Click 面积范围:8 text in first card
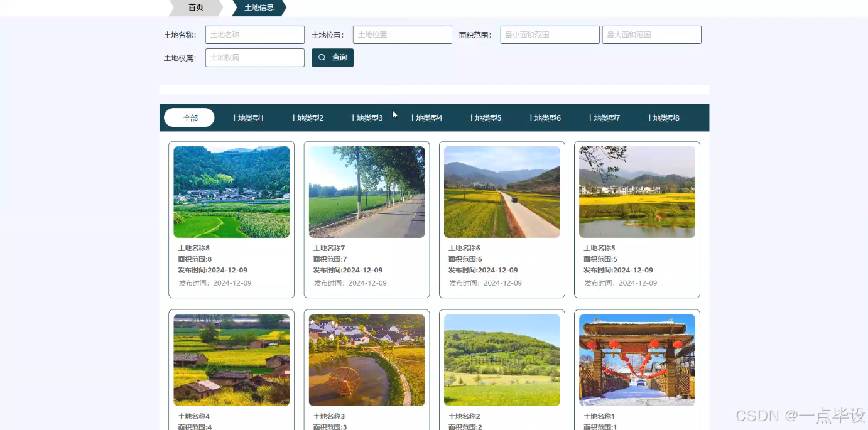 click(195, 259)
